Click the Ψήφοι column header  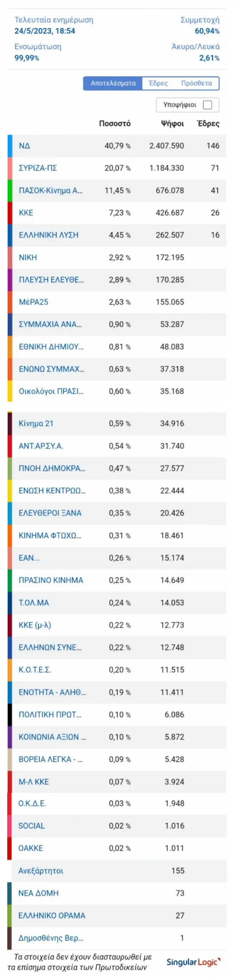pyautogui.click(x=172, y=124)
